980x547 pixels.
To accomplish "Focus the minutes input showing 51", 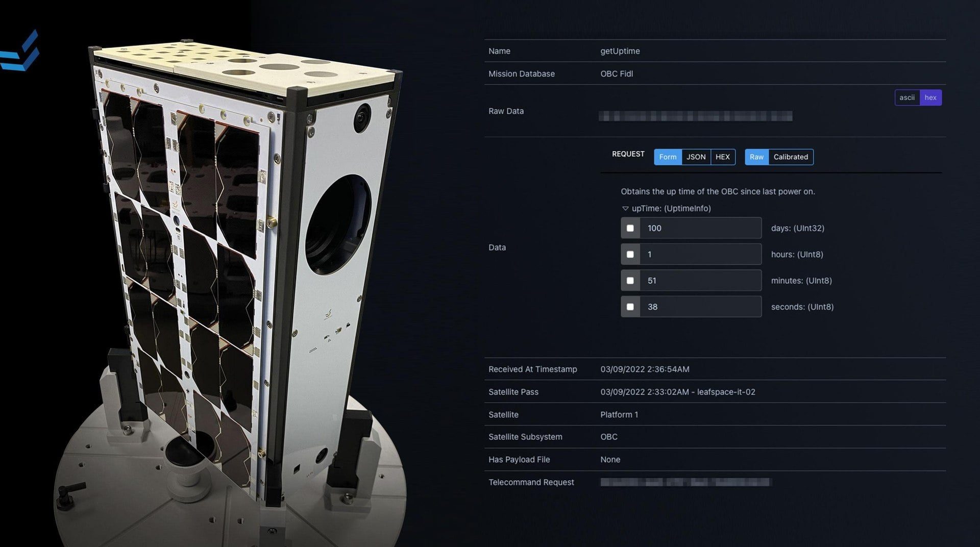I will [700, 281].
